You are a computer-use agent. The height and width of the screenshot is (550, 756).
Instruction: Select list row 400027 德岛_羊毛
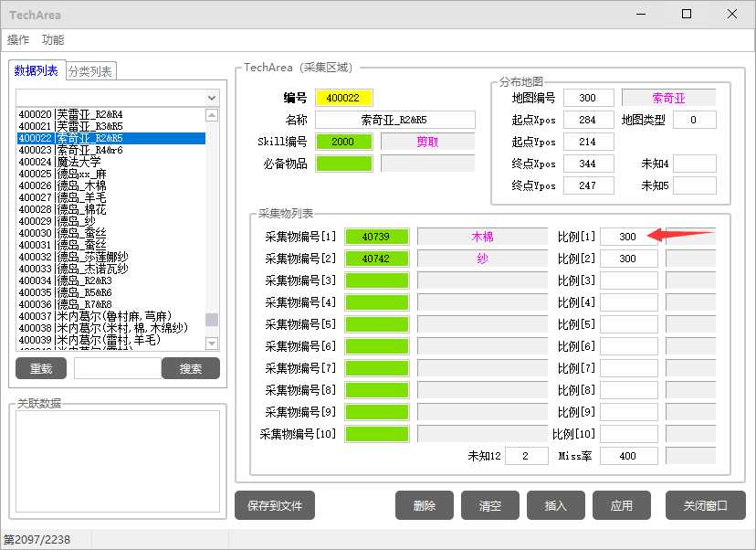[x=110, y=197]
